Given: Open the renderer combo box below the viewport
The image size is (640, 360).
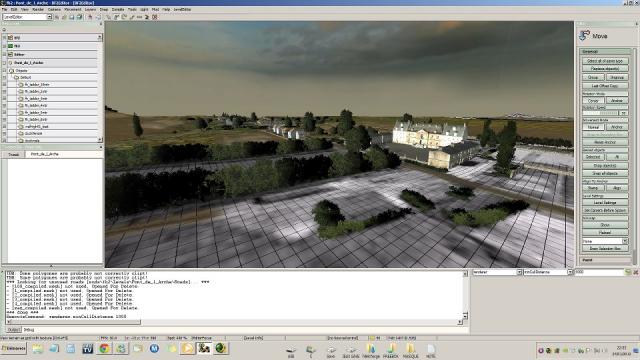Looking at the screenshot, I should pyautogui.click(x=497, y=272).
